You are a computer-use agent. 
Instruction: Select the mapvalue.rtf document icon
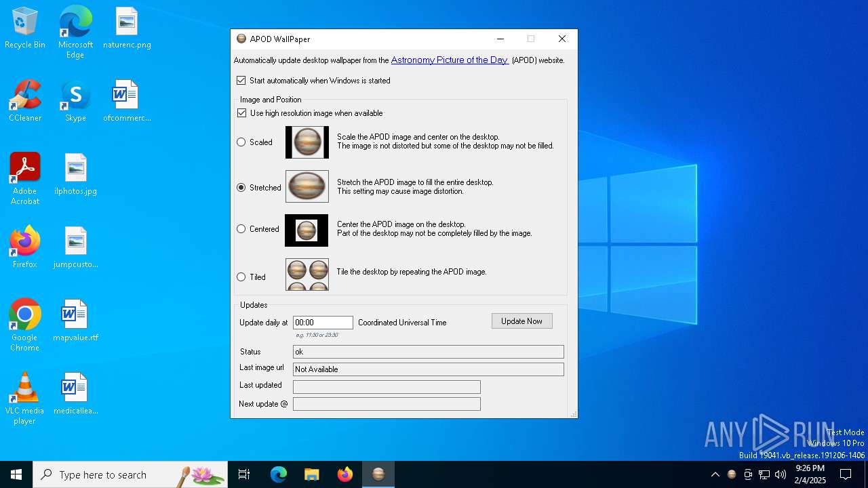coord(75,321)
